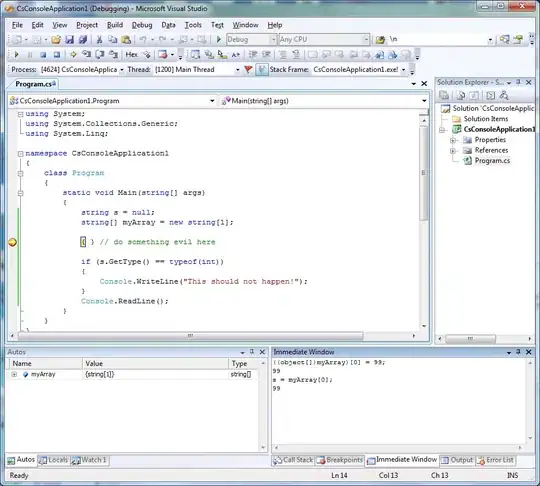540x486 pixels.
Task: Open the Tools menu
Action: point(193,25)
